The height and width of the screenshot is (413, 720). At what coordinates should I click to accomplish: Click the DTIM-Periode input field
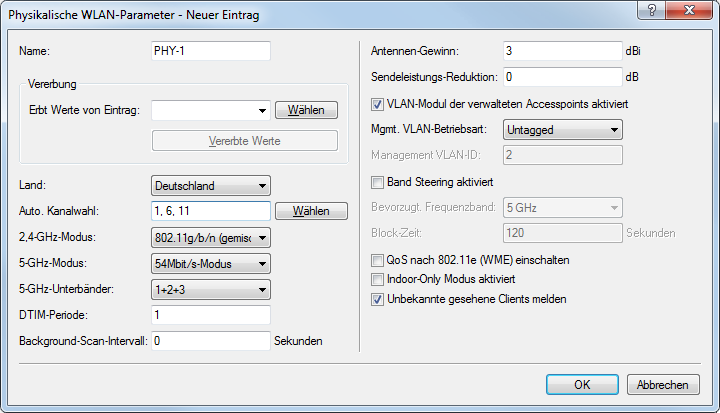click(211, 315)
